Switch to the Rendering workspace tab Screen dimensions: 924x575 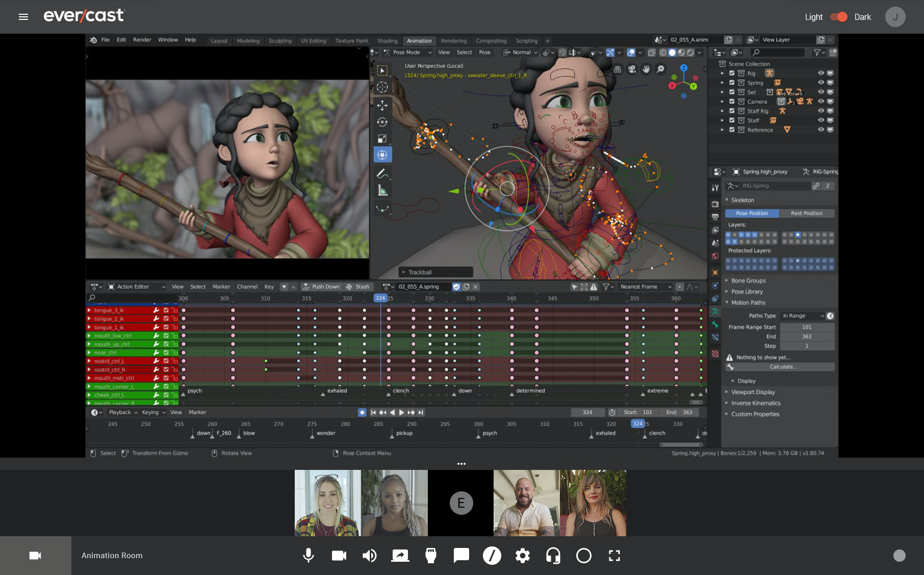coord(453,41)
